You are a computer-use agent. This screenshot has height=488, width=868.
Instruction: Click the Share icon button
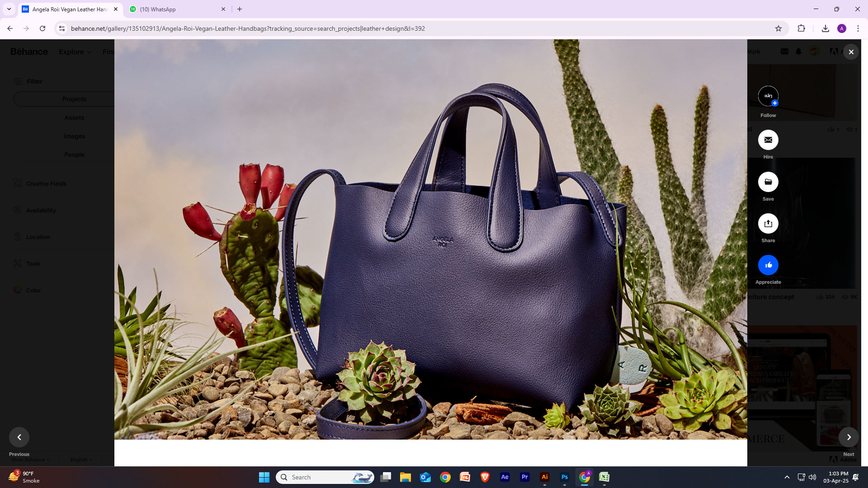768,224
